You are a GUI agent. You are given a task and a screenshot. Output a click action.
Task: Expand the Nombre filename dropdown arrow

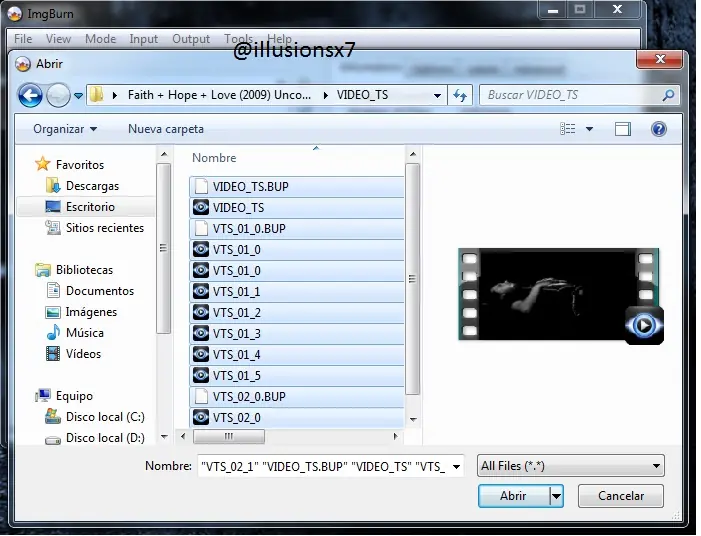click(x=456, y=467)
